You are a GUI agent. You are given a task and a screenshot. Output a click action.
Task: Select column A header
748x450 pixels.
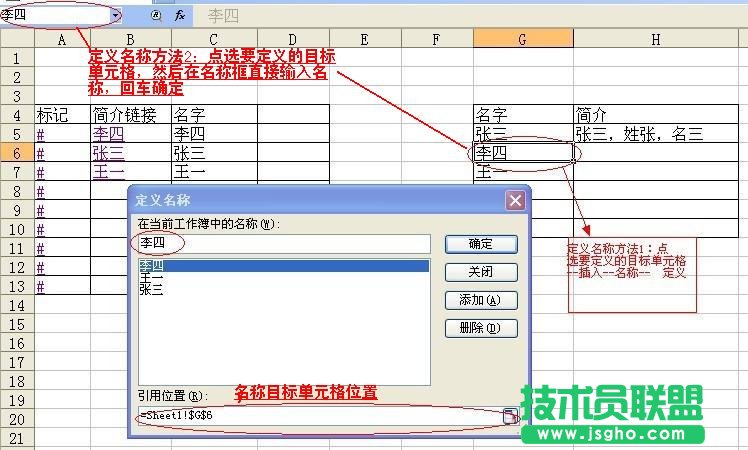[x=62, y=39]
